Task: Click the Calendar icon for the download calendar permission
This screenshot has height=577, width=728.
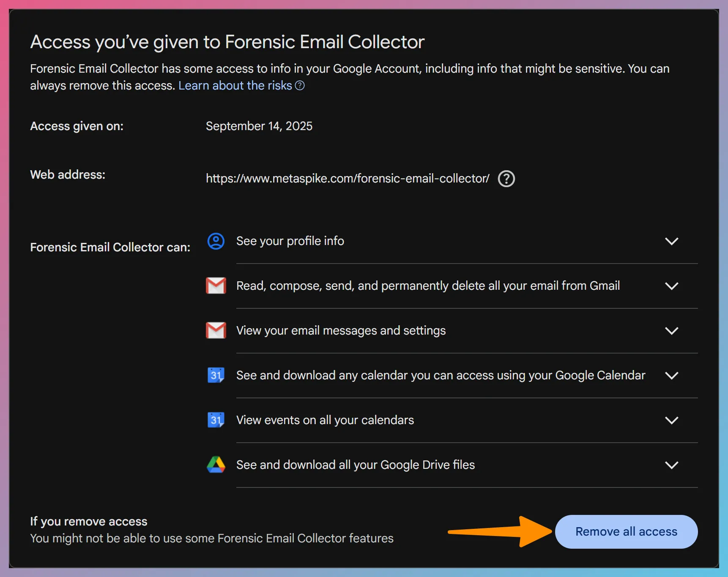Action: (216, 375)
